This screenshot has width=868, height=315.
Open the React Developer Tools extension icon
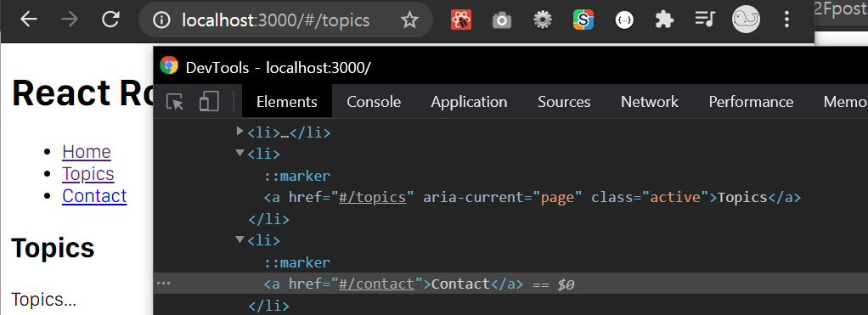tap(461, 20)
